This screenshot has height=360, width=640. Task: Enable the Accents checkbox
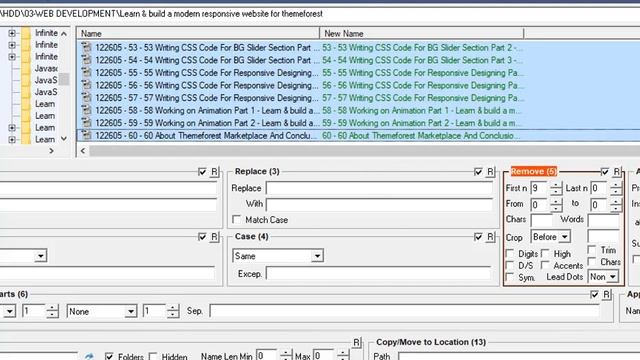point(545,265)
